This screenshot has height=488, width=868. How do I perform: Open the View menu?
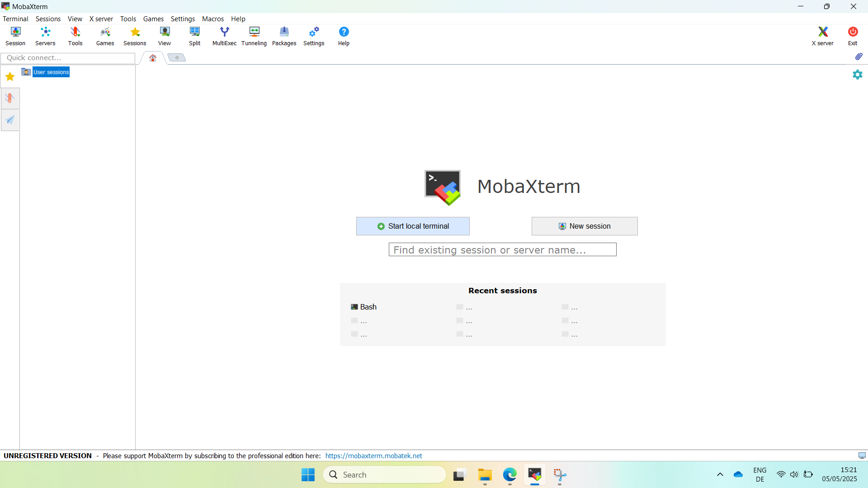point(75,19)
